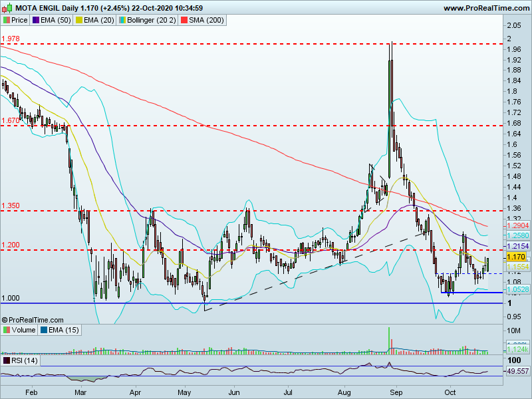
Task: Select the RSI (14) panel label
Action: pos(21,360)
